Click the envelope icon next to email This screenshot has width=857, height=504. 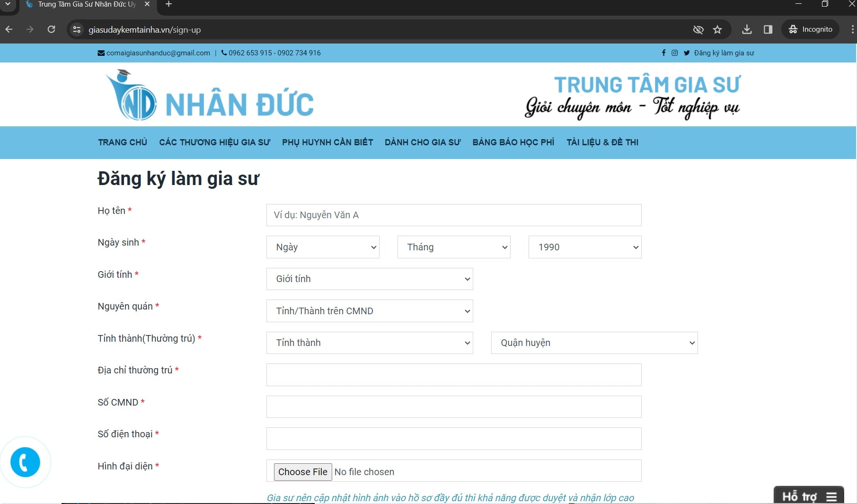101,53
